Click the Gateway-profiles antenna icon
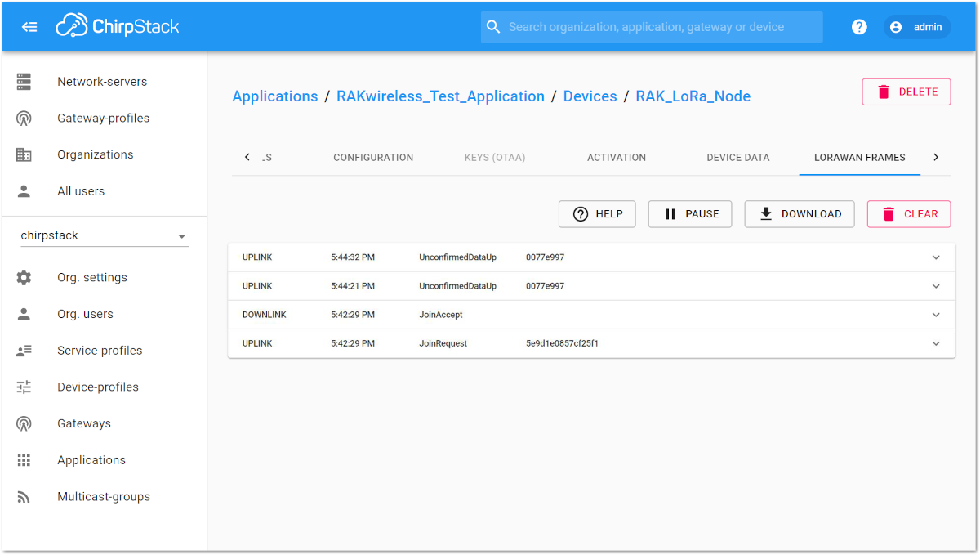The width and height of the screenshot is (980, 555). [24, 119]
